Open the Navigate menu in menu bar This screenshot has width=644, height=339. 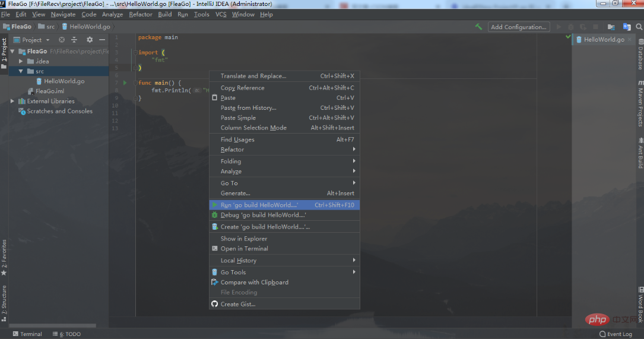coord(63,14)
